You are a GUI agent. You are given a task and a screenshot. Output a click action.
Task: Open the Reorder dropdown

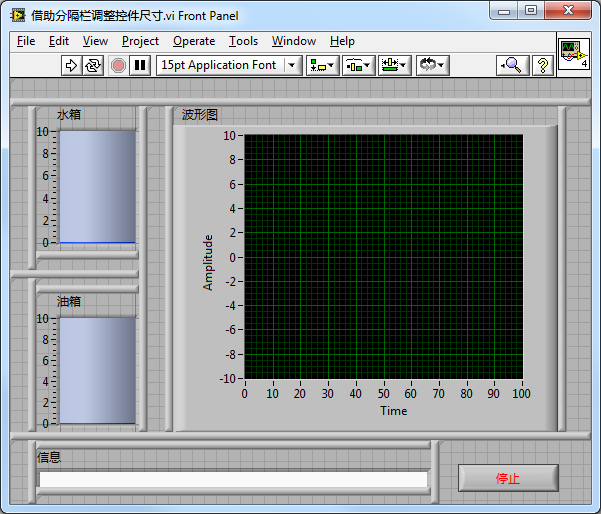point(431,65)
